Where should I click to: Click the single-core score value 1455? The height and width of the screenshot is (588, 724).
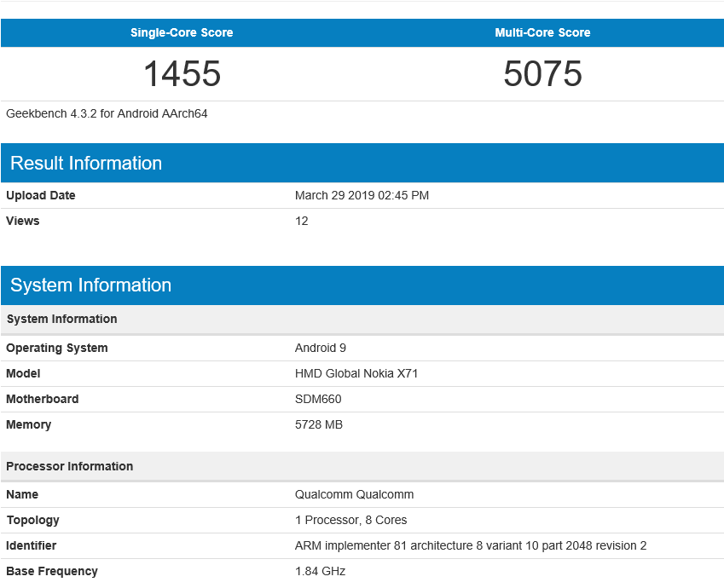click(182, 74)
